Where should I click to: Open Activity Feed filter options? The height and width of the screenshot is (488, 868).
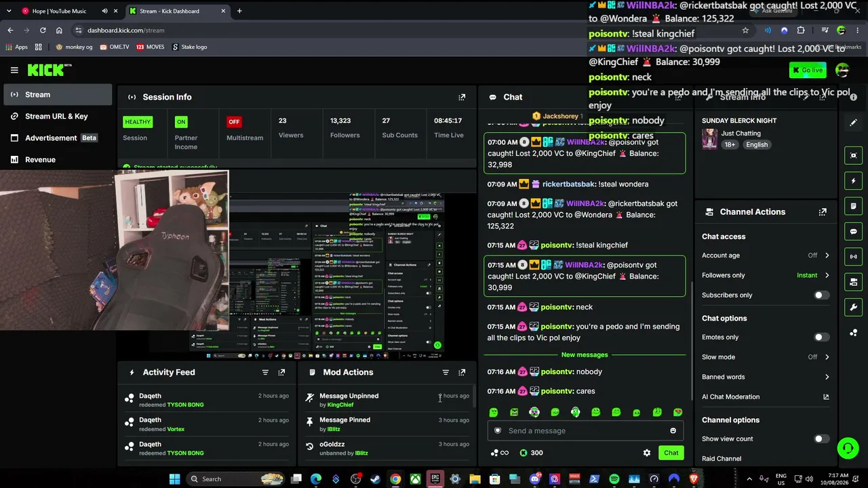[265, 372]
